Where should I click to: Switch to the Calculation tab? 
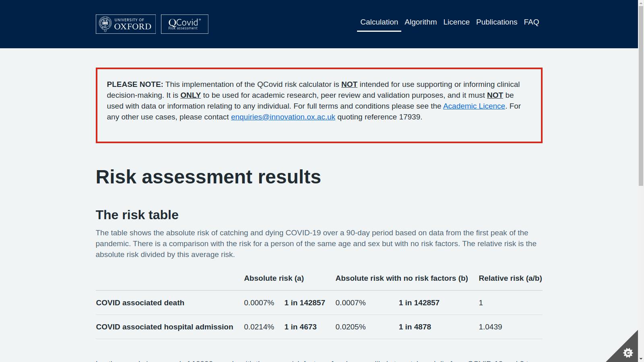pos(379,22)
